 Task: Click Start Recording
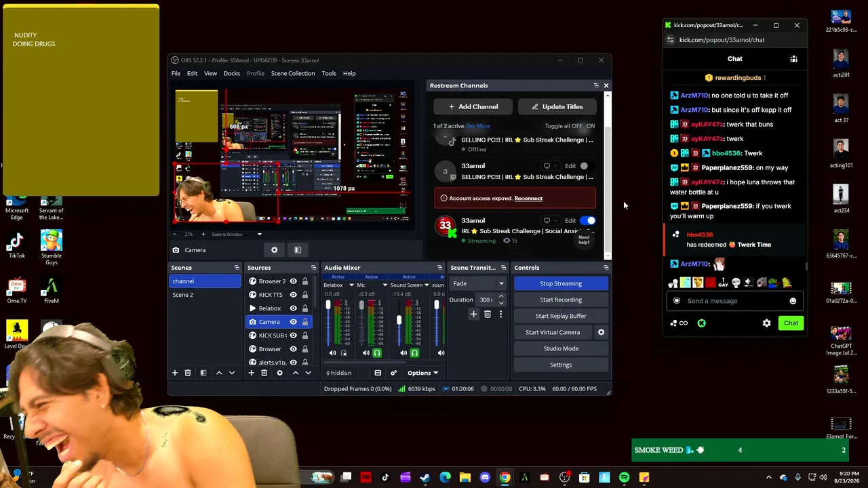(561, 300)
